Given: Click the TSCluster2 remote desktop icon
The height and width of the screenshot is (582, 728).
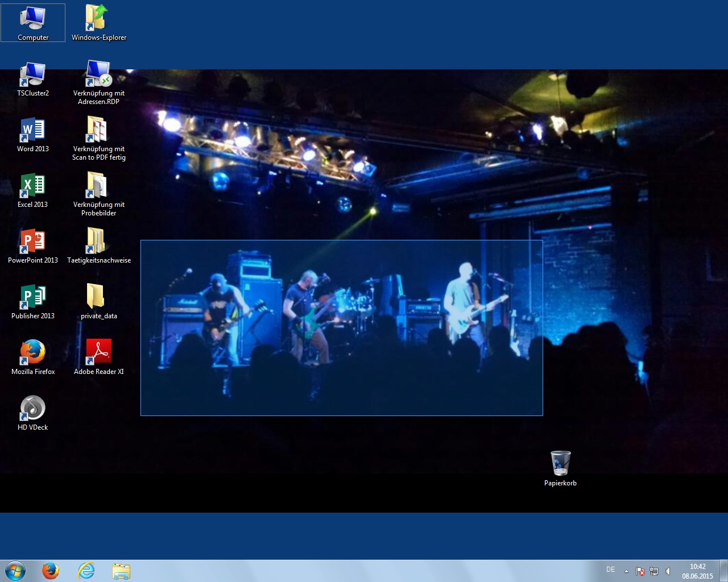Looking at the screenshot, I should [33, 76].
